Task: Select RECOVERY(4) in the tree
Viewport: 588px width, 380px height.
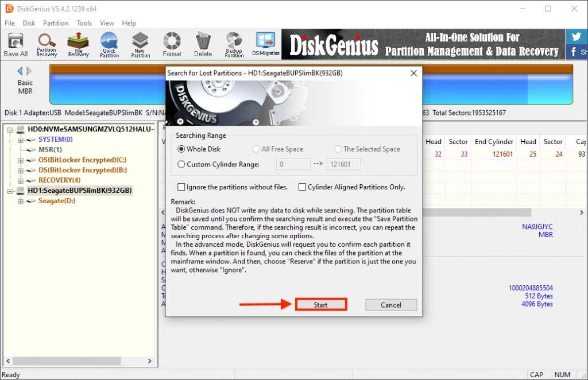Action: 59,180
